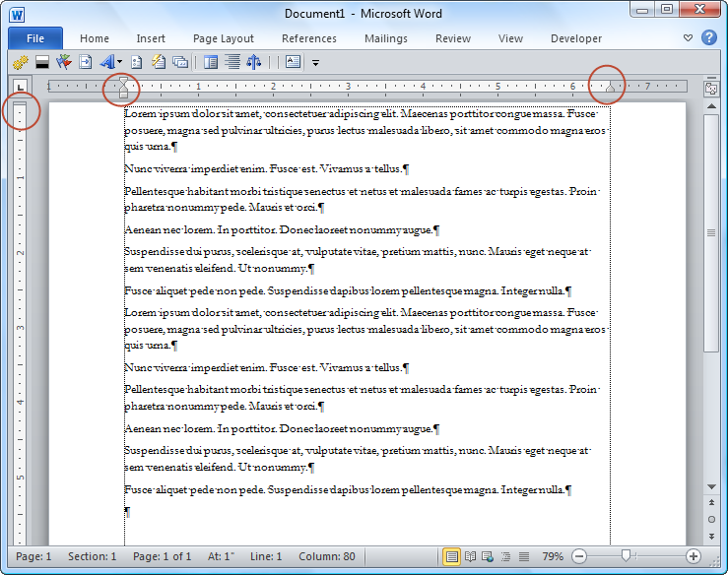Screen dimensions: 728x575
Task: Select Print Layout view
Action: 452,556
